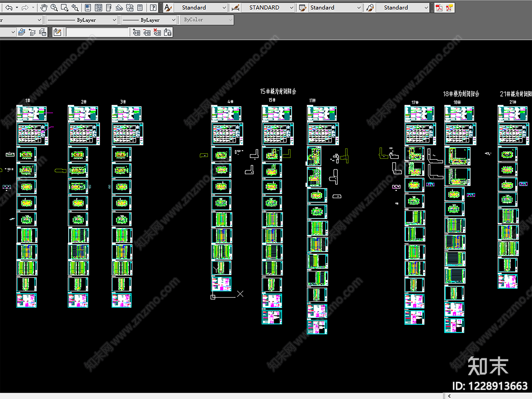Click the Make Object's Layer Current icon

tap(22, 32)
